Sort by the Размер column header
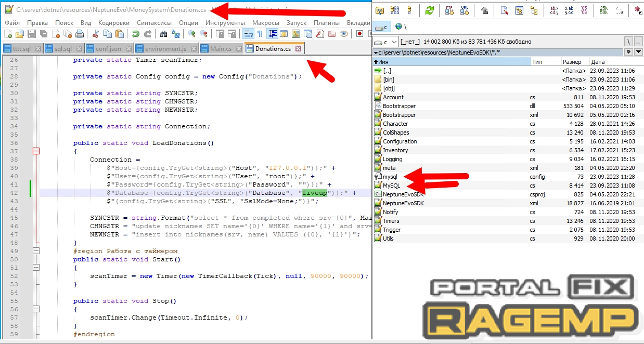The width and height of the screenshot is (644, 344). coord(575,62)
